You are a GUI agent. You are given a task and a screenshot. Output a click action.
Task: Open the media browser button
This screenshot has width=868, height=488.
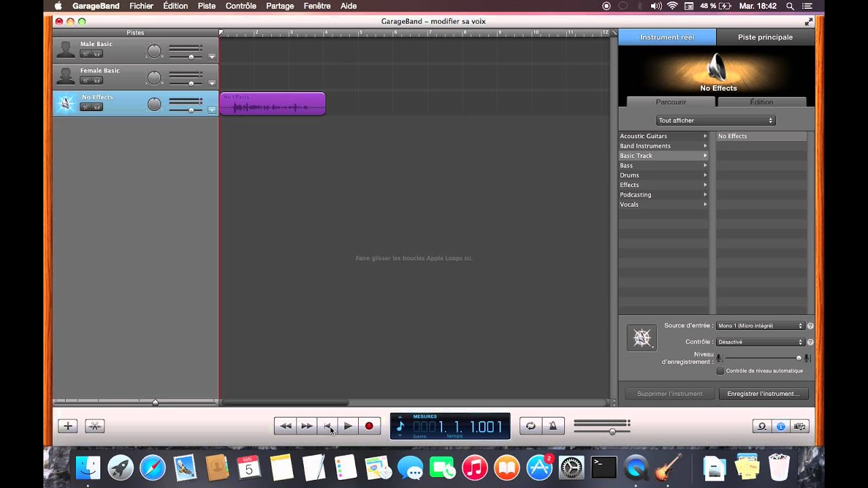[800, 426]
